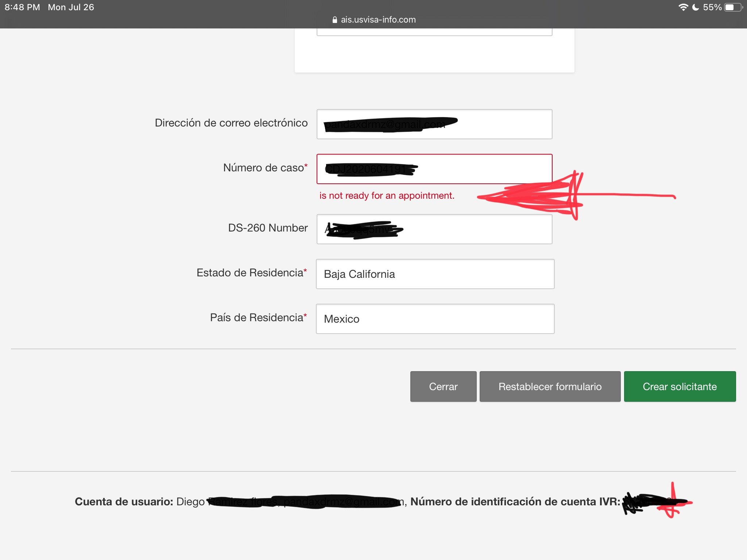Click the Número de caso label
747x560 pixels.
pos(263,168)
